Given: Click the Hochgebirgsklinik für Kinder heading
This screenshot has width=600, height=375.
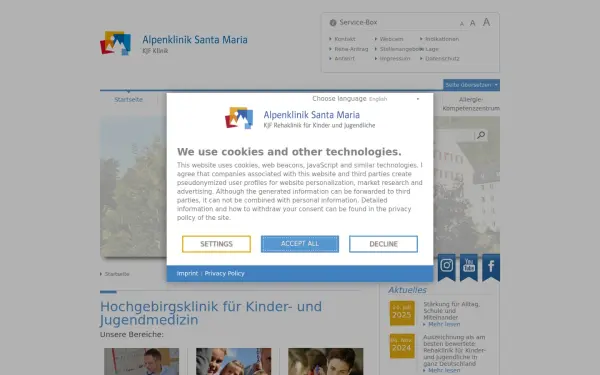Looking at the screenshot, I should (x=211, y=313).
